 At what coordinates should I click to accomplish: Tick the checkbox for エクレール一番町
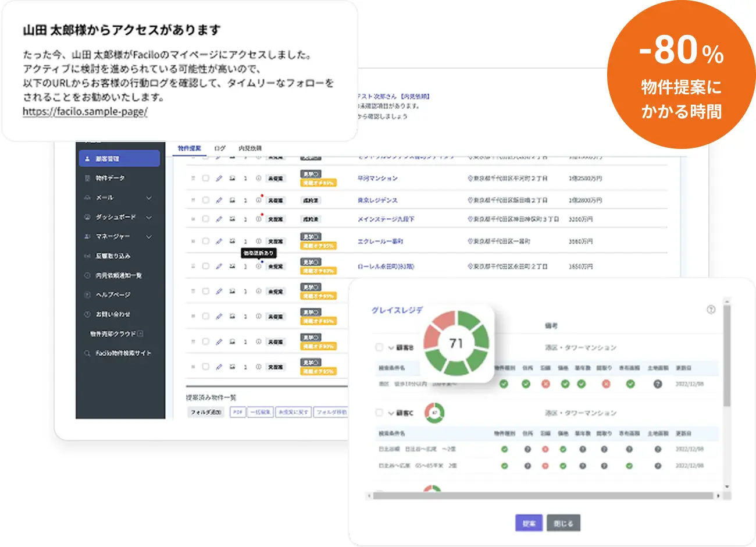tap(205, 241)
